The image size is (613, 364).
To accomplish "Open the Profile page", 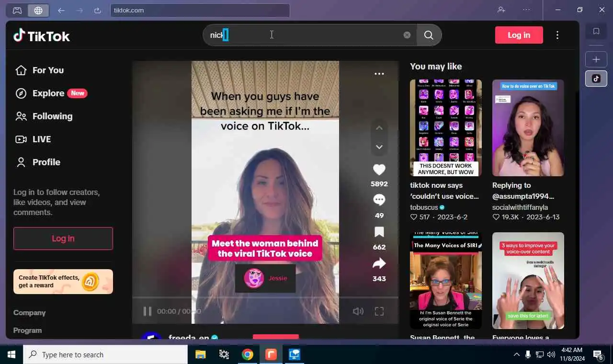I will 37,162.
